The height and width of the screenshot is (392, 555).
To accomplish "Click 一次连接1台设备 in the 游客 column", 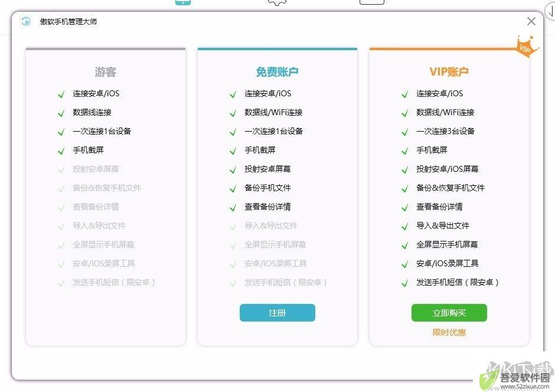I will click(x=102, y=131).
